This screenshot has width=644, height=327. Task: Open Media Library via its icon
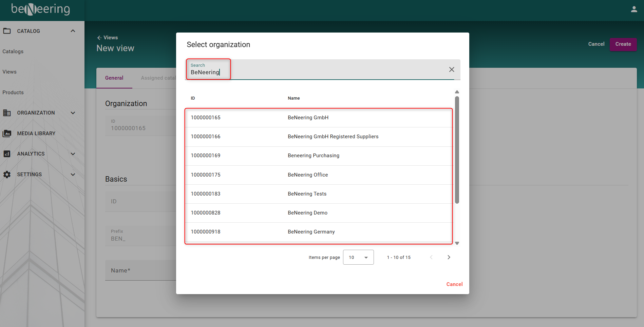pos(7,134)
